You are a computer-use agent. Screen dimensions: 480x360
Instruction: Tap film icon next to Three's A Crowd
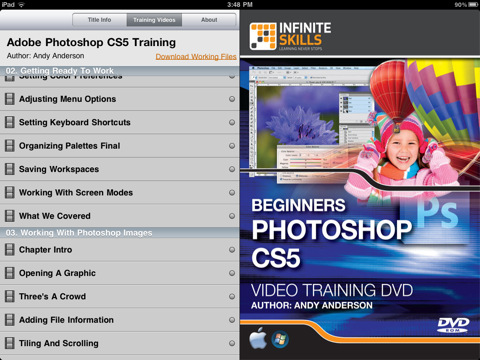(10, 296)
